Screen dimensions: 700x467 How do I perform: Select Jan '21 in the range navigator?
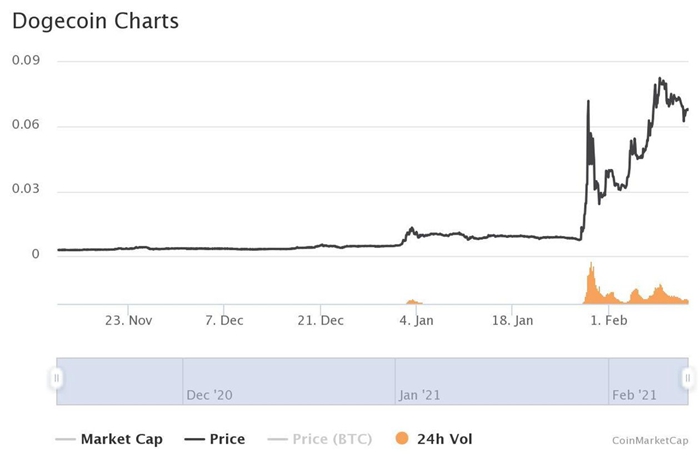point(419,395)
